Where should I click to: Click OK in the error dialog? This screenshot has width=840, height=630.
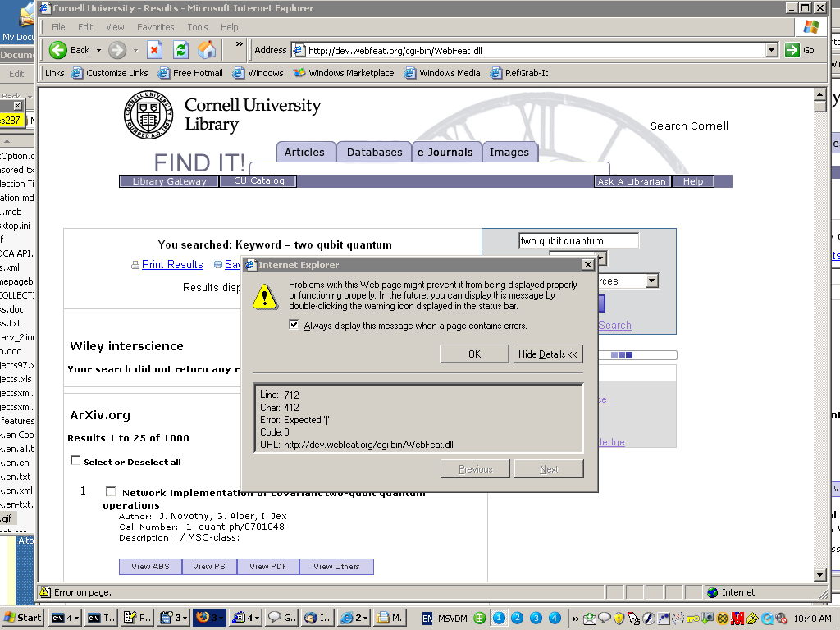pyautogui.click(x=474, y=354)
